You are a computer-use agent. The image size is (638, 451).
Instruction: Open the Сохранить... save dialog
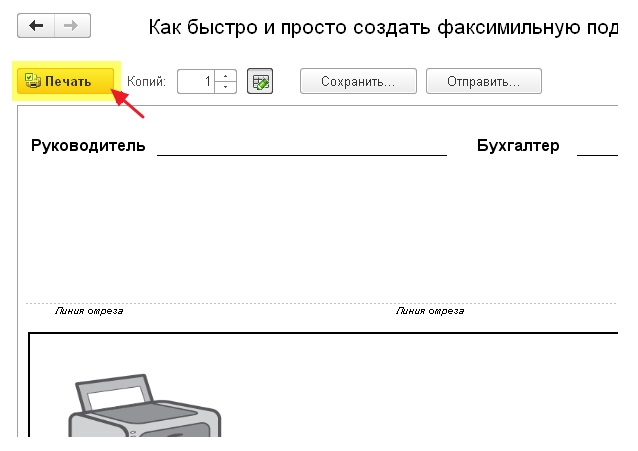[x=358, y=81]
